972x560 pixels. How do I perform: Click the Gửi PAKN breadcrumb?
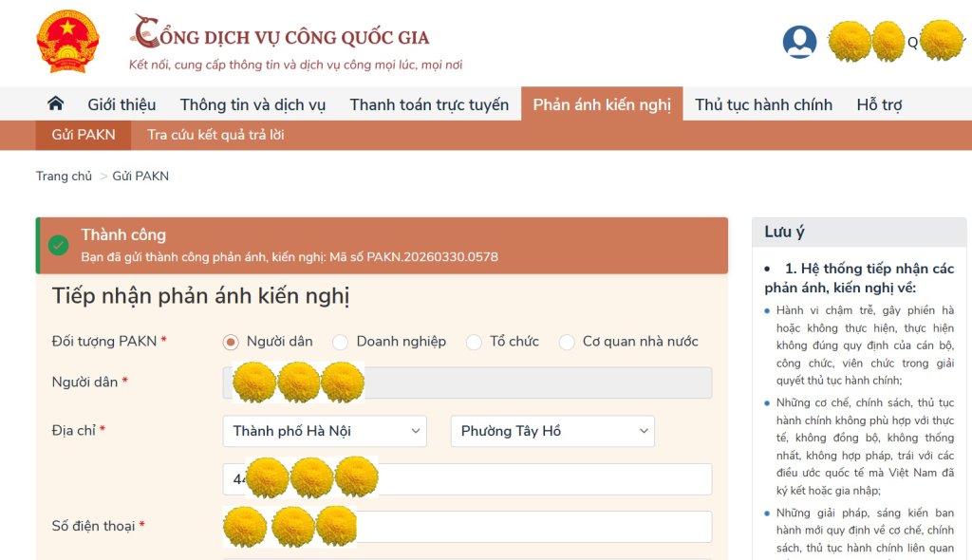(140, 177)
